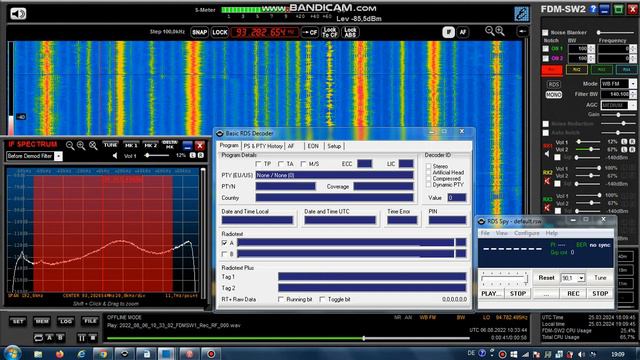The image size is (640, 360).
Task: Select right channel R for RX1 Vol 2
Action: coord(632,149)
